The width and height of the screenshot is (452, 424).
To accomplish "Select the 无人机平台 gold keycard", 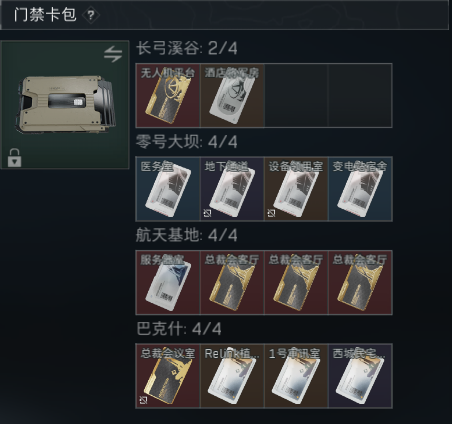I will point(168,95).
